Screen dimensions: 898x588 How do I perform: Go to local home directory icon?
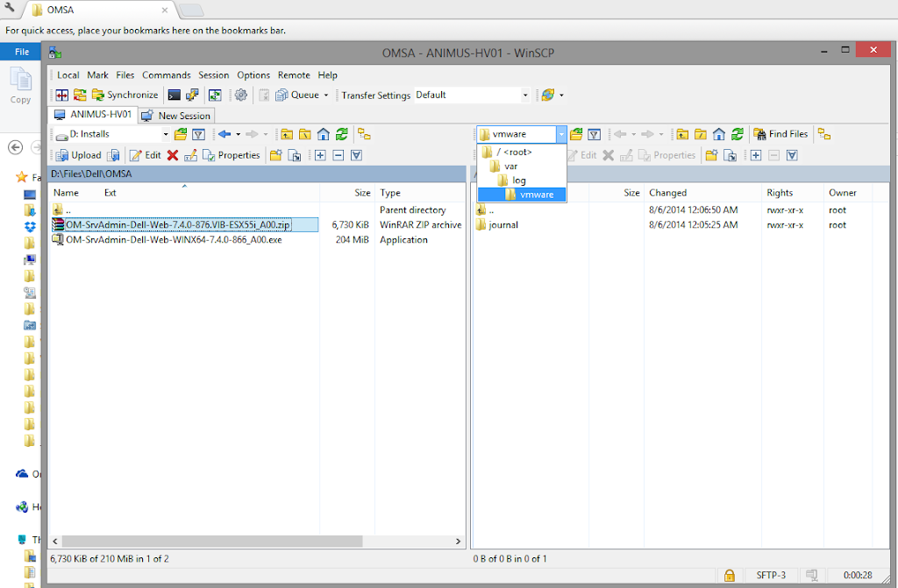324,134
